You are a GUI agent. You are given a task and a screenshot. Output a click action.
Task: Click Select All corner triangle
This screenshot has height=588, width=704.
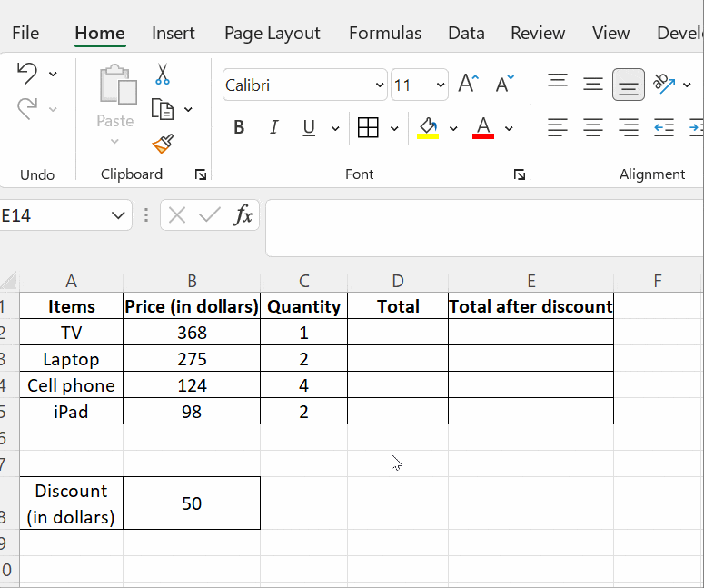tap(9, 280)
